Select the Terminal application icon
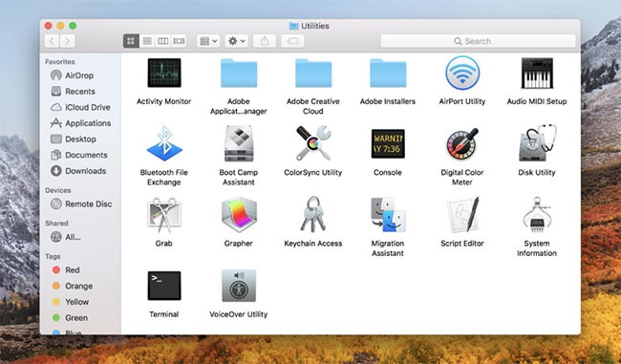 164,286
